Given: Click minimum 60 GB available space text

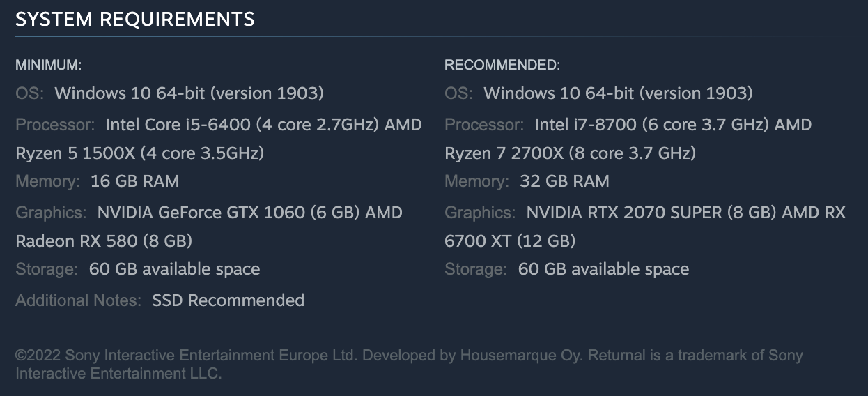Looking at the screenshot, I should pyautogui.click(x=174, y=269).
